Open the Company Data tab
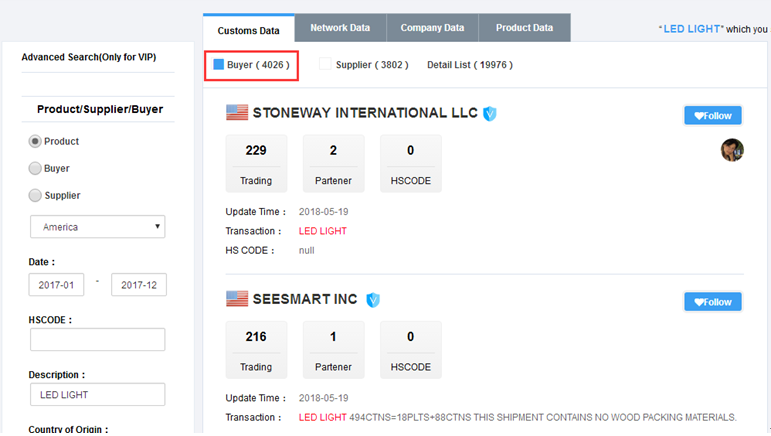The width and height of the screenshot is (771, 436). coord(433,28)
